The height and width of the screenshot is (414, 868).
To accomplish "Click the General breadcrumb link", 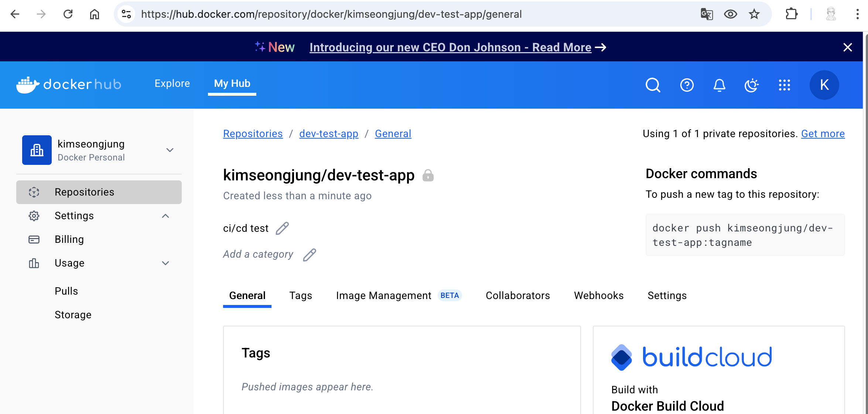I will 393,134.
